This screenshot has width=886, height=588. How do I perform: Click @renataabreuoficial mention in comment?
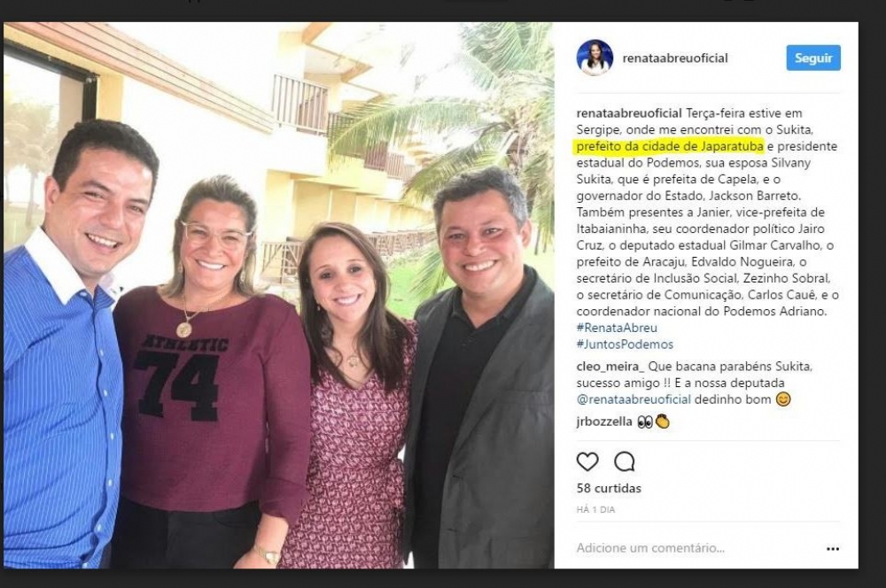point(633,399)
